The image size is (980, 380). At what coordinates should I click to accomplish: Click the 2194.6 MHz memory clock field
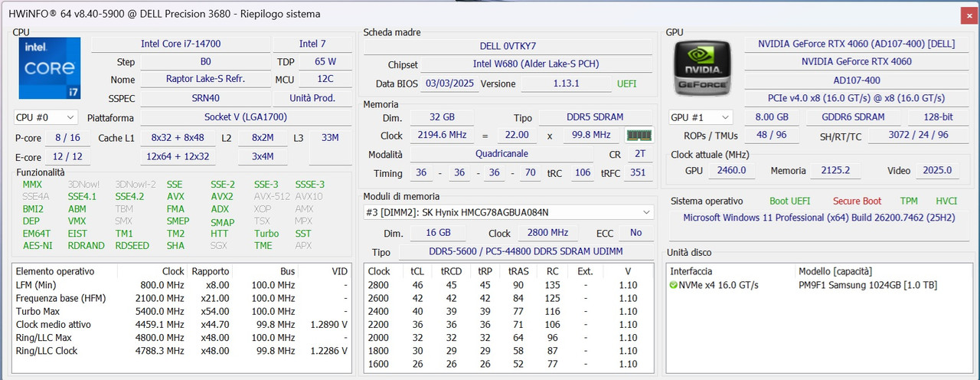[441, 135]
